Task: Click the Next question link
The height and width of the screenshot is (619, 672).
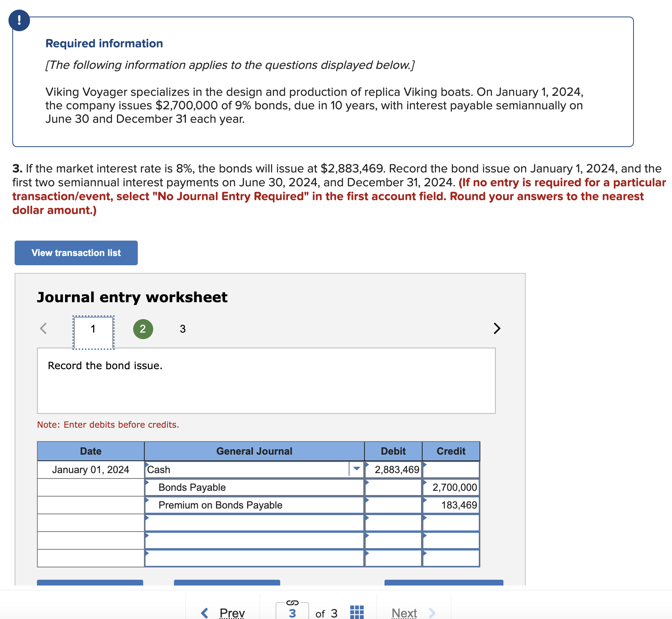Action: click(x=404, y=613)
